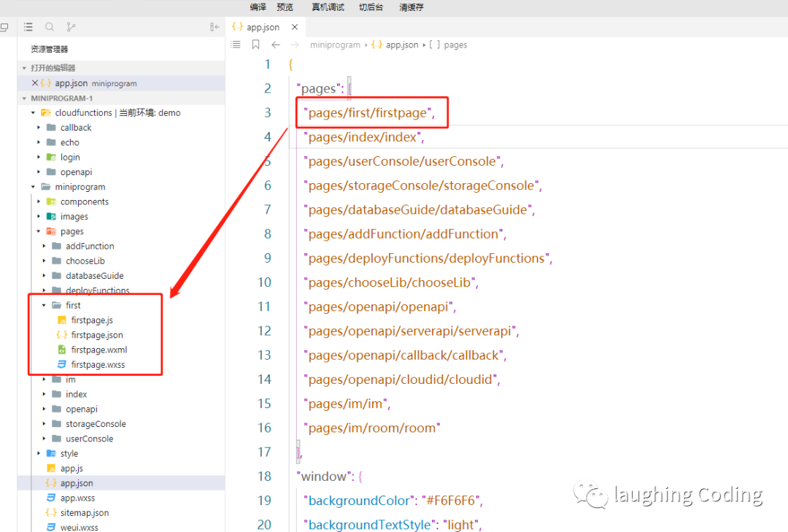This screenshot has width=788, height=532.
Task: Close the app.json editor tab
Action: point(295,27)
